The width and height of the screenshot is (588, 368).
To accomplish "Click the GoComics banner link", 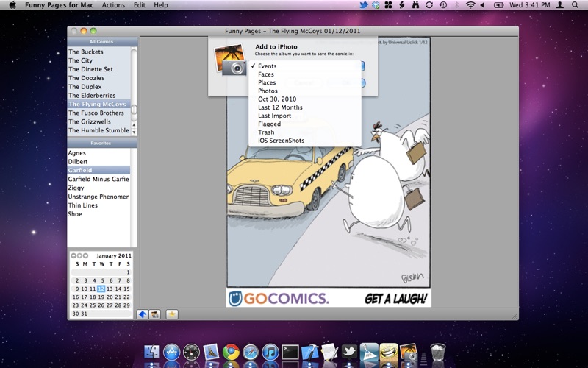I will pyautogui.click(x=329, y=299).
